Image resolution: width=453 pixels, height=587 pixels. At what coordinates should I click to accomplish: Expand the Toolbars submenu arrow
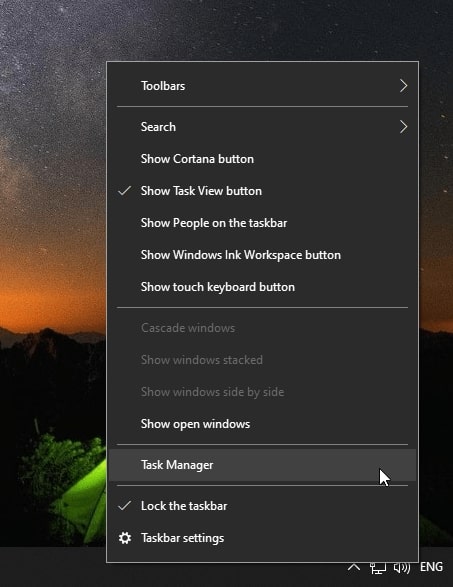[403, 86]
